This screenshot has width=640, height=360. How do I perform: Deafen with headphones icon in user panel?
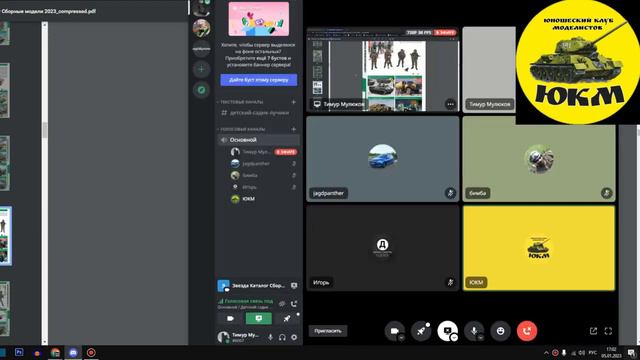click(282, 337)
